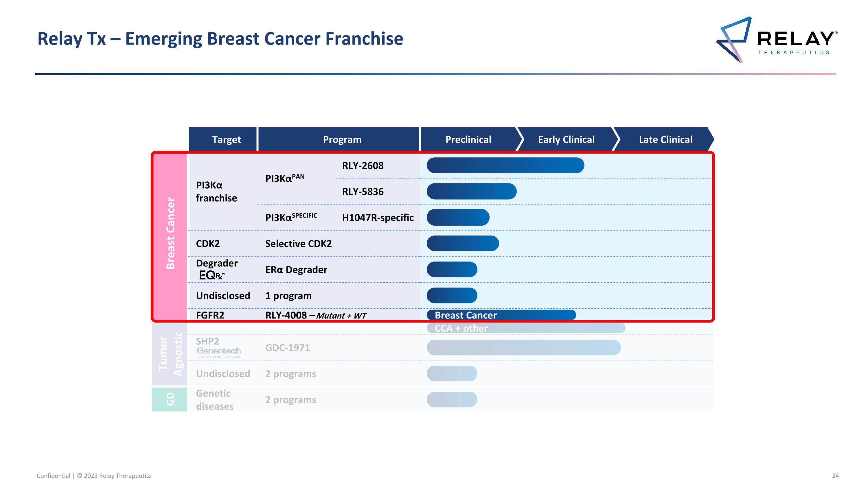Click the pink Breast Cancer vertical label
Image resolution: width=868 pixels, height=488 pixels.
click(170, 233)
